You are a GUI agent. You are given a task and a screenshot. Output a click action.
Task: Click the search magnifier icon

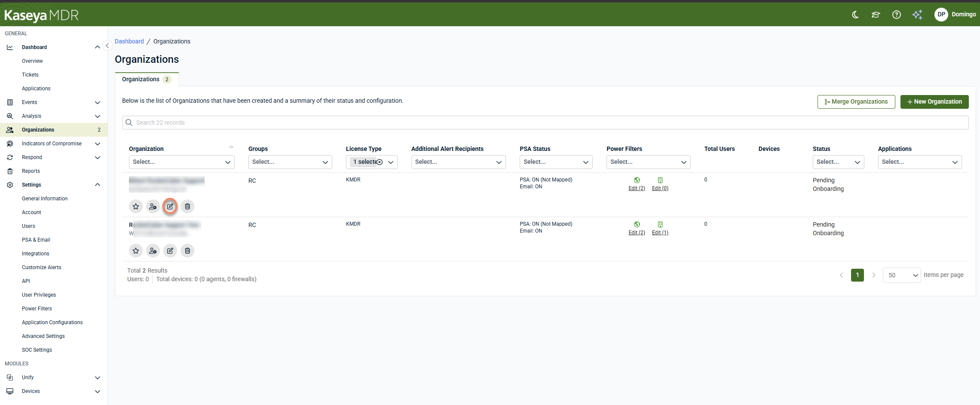point(129,123)
